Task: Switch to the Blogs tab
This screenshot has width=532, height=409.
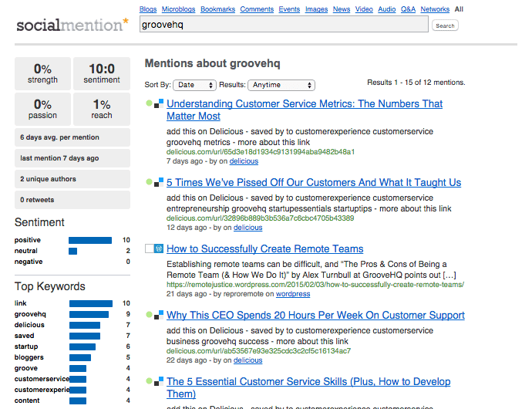Action: [150, 9]
